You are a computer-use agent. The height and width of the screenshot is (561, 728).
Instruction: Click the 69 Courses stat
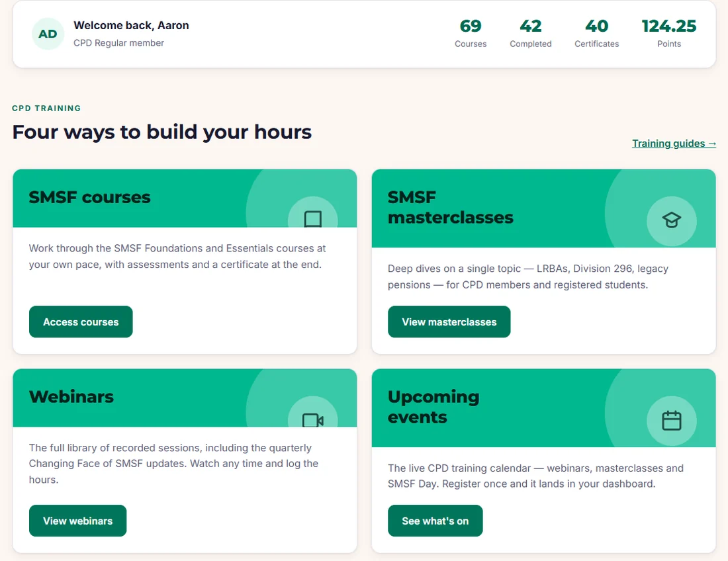(471, 34)
